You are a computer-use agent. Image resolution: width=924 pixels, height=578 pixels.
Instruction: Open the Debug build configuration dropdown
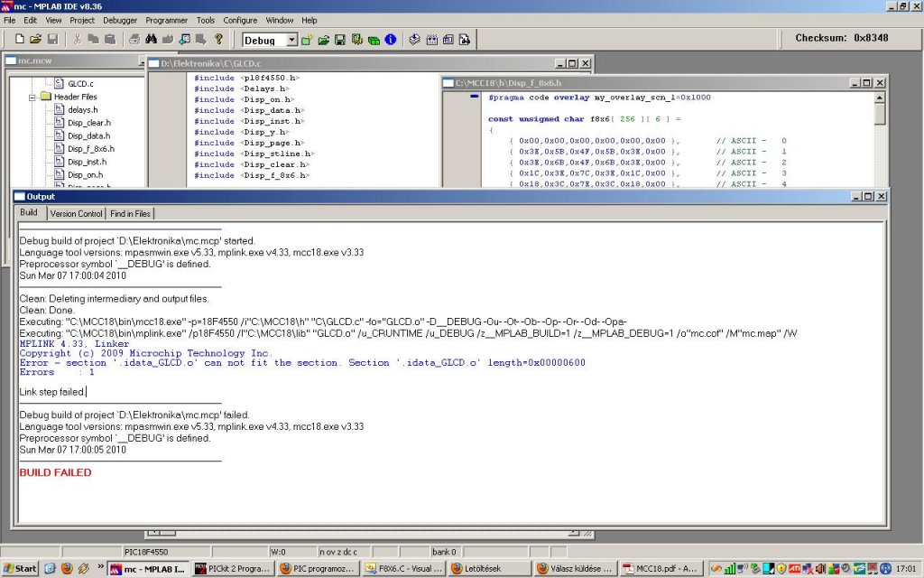click(x=291, y=40)
